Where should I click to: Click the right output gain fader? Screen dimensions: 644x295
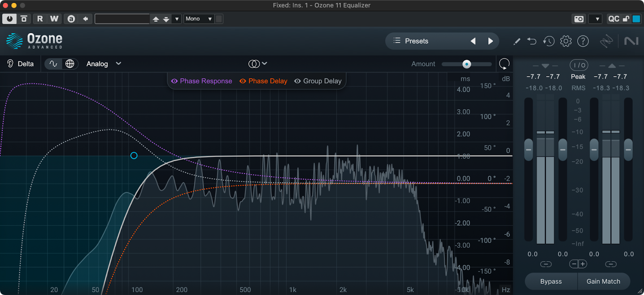(628, 150)
